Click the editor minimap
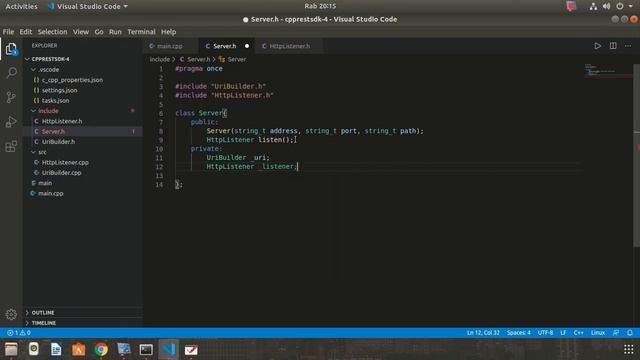This screenshot has width=640, height=360. tap(607, 70)
